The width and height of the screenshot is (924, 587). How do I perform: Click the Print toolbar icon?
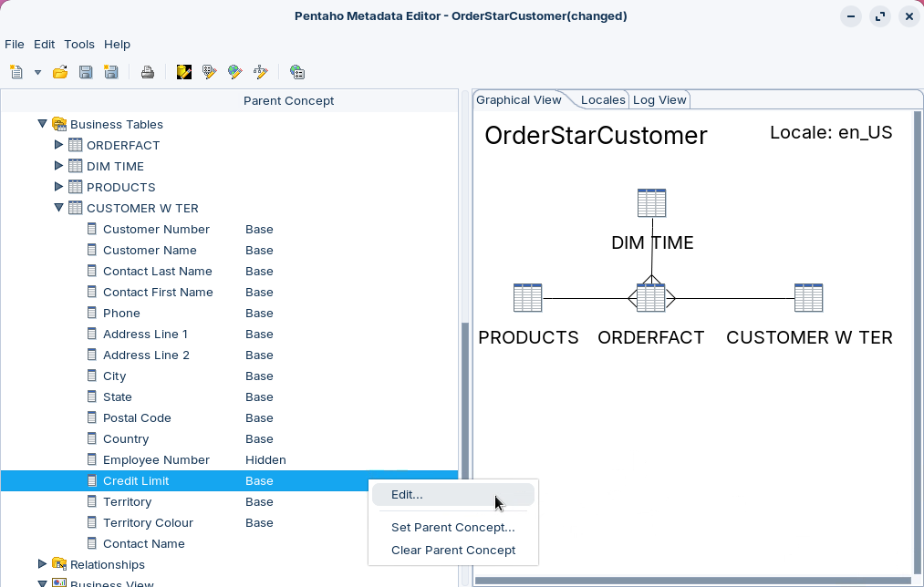[147, 72]
